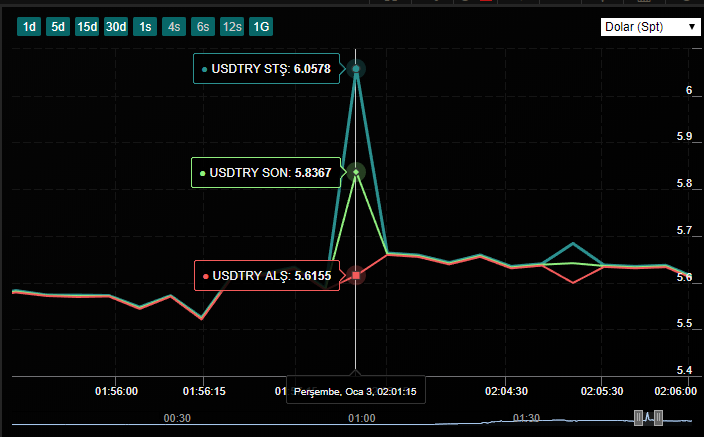Open the Dolar (Spt) dropdown
This screenshot has width=704, height=437.
pos(651,27)
